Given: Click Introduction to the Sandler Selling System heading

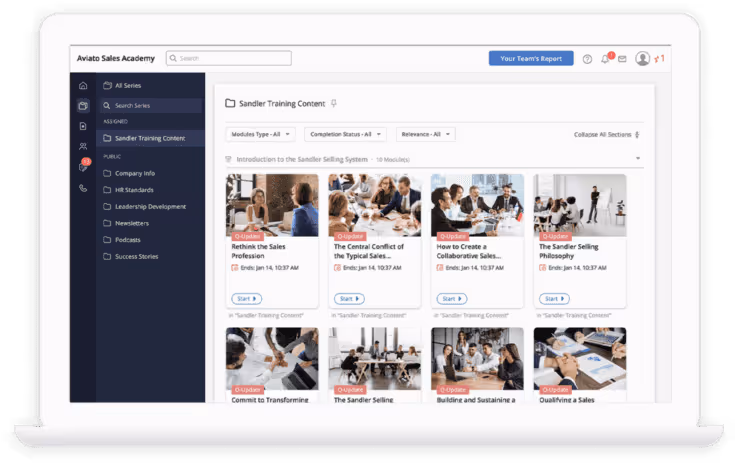Looking at the screenshot, I should 302,159.
